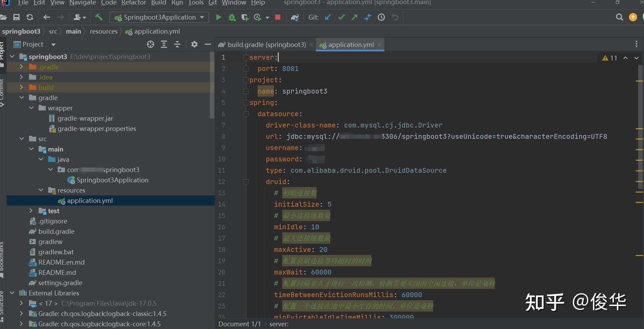
Task: Select settings.gradle in project tree
Action: click(x=60, y=283)
